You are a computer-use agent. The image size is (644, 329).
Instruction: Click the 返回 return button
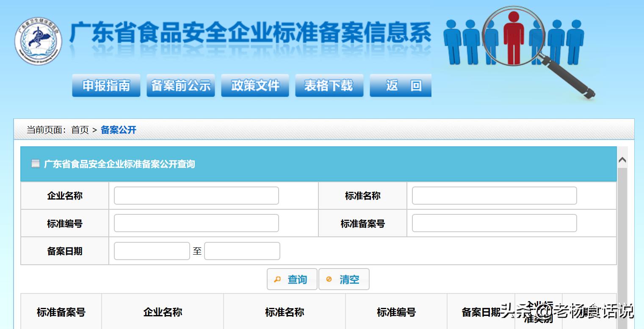click(401, 85)
